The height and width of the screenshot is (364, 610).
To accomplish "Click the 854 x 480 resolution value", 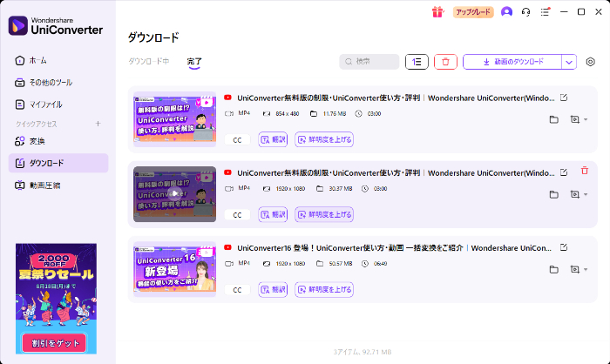I will (288, 114).
